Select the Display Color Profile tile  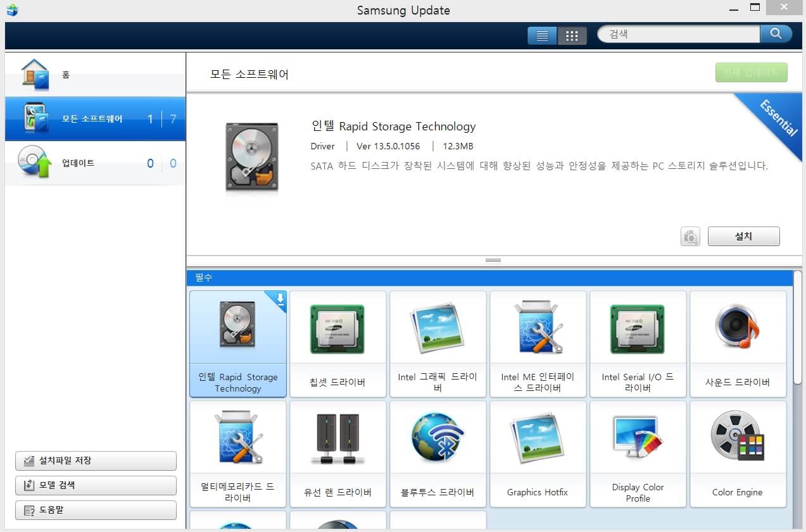click(638, 454)
